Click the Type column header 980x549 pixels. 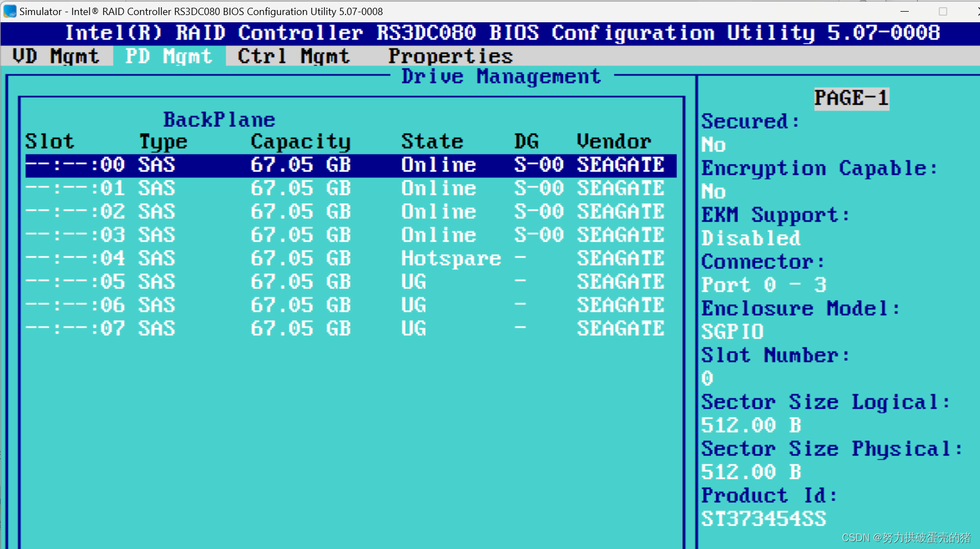point(163,142)
